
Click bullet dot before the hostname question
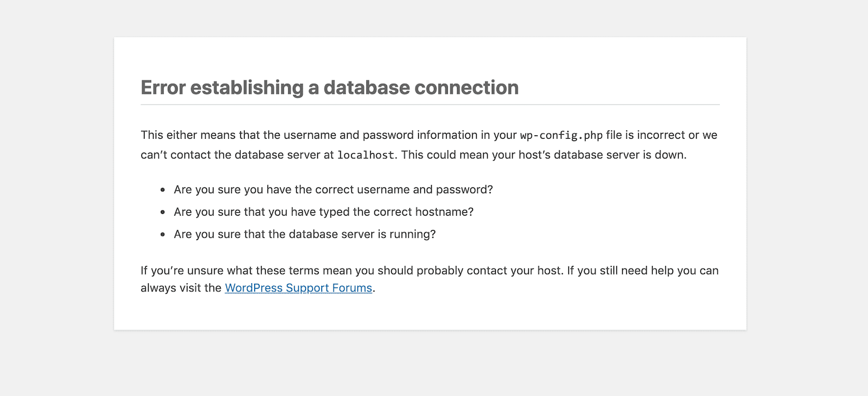(163, 212)
